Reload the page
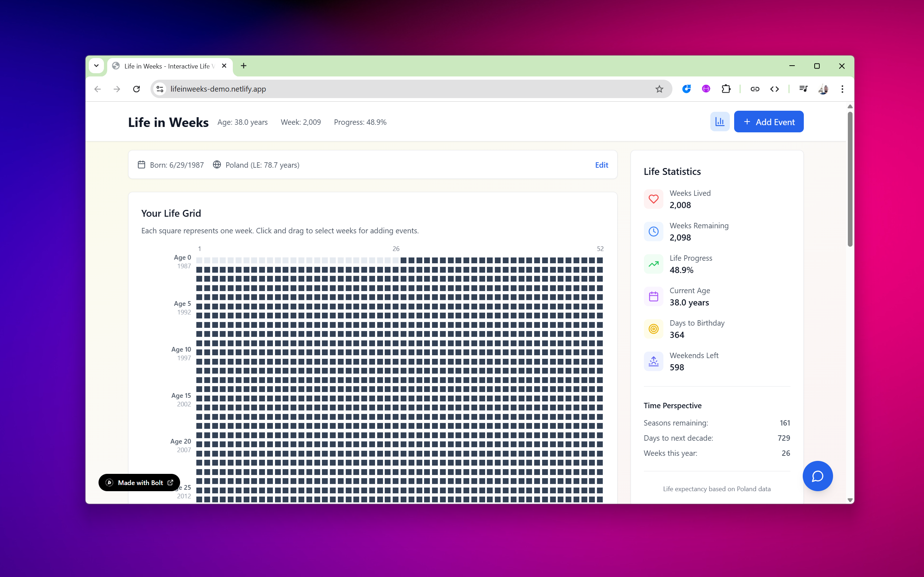 136,89
